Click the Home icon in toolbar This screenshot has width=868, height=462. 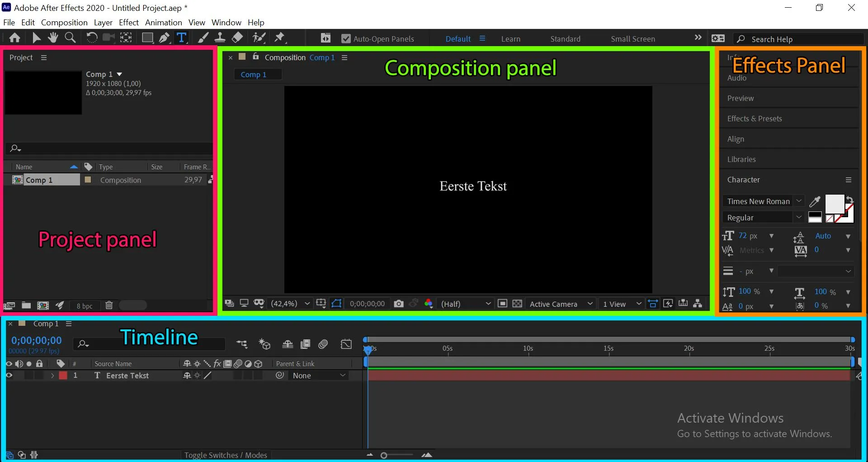[14, 38]
